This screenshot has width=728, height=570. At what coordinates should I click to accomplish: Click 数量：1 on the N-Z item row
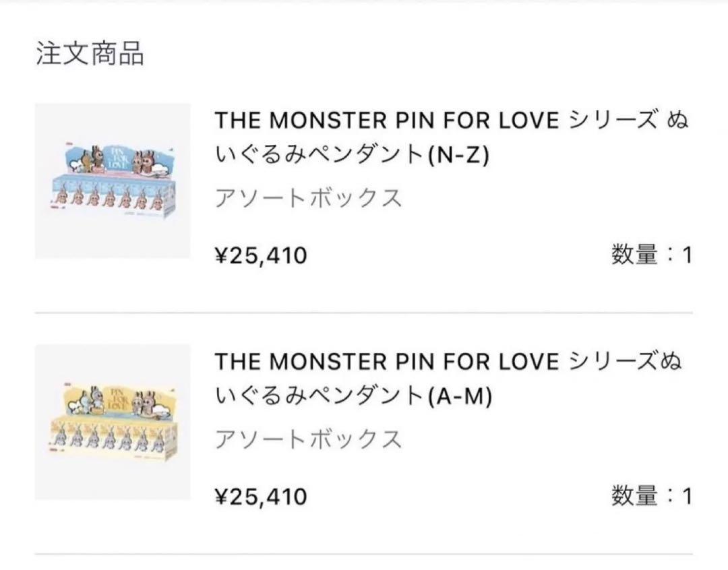[651, 255]
